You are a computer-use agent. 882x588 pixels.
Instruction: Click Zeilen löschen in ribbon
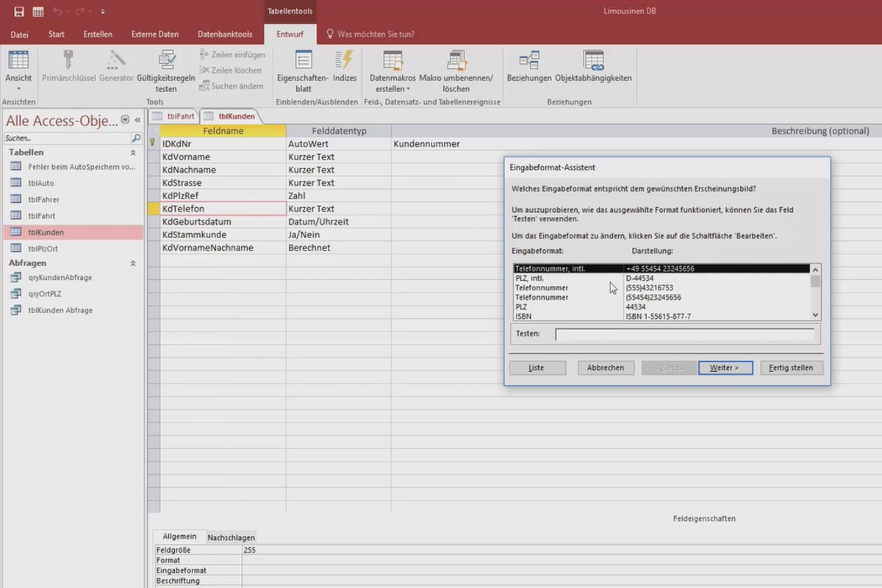(230, 71)
